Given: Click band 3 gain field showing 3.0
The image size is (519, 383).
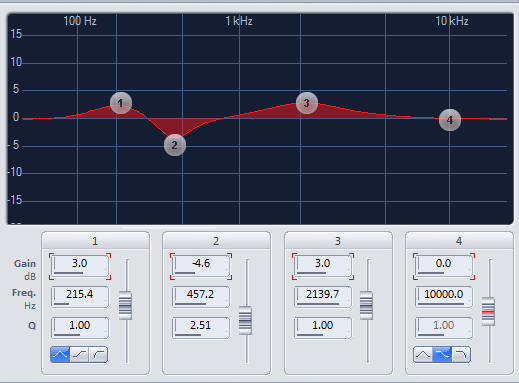Looking at the screenshot, I should [323, 266].
